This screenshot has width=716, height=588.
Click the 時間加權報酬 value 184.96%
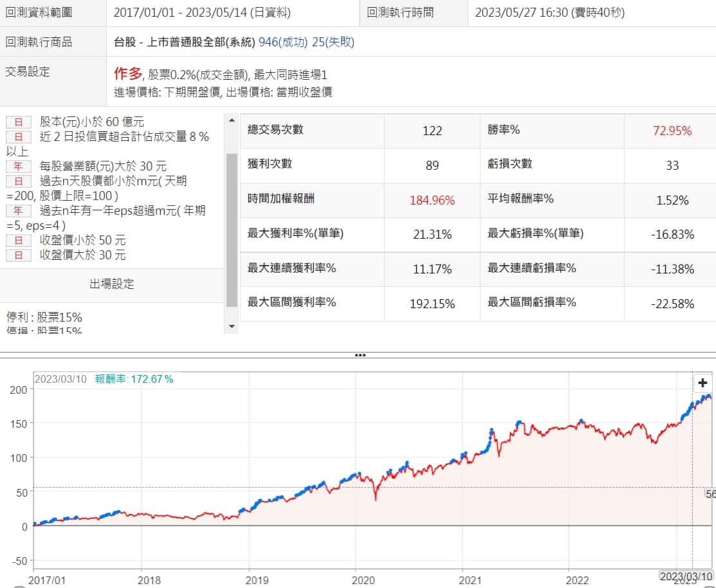tap(432, 200)
